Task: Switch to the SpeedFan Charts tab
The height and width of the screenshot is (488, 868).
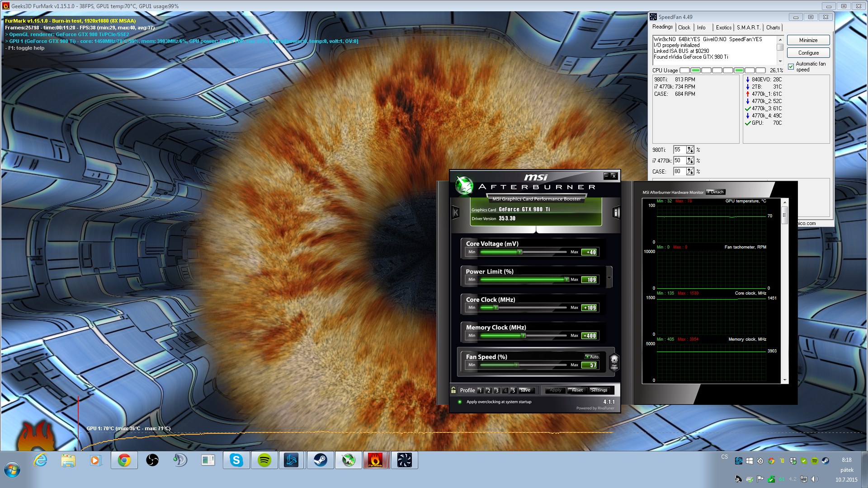Action: click(x=773, y=28)
